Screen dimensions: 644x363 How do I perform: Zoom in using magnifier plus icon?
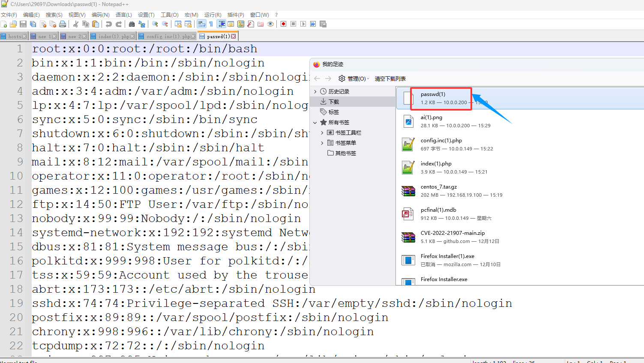pyautogui.click(x=155, y=24)
